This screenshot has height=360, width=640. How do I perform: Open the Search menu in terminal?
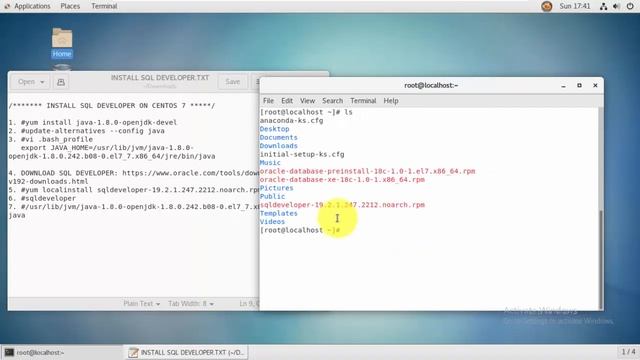pyautogui.click(x=332, y=101)
